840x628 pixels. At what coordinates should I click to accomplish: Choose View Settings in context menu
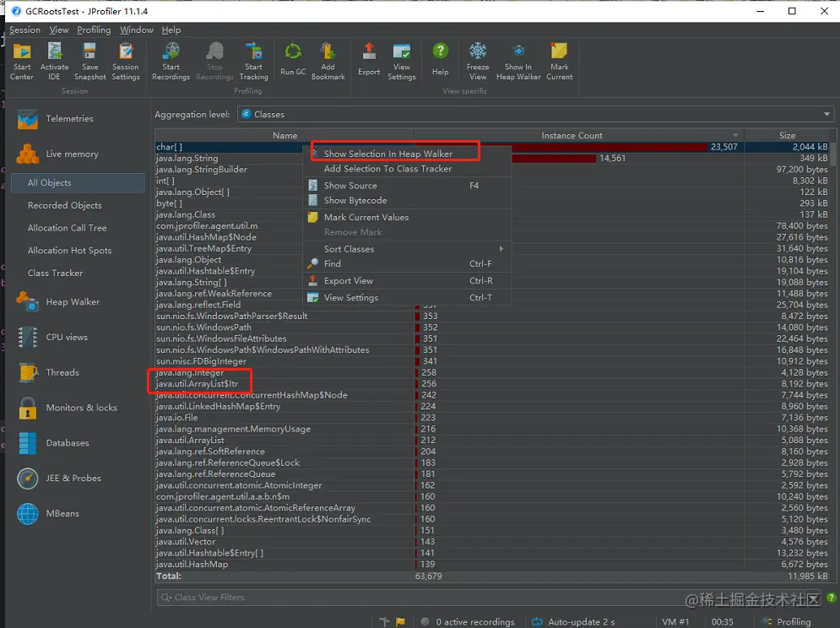coord(407,297)
